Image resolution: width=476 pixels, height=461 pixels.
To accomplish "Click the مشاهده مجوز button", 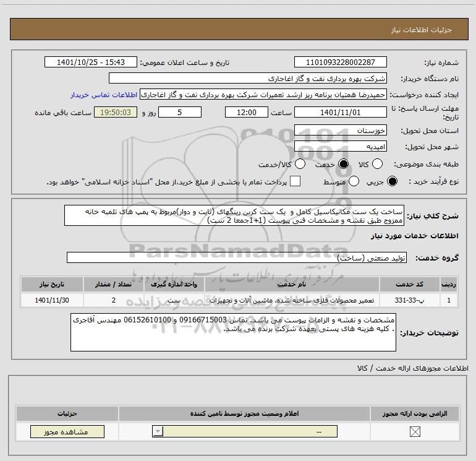I will pyautogui.click(x=67, y=432).
